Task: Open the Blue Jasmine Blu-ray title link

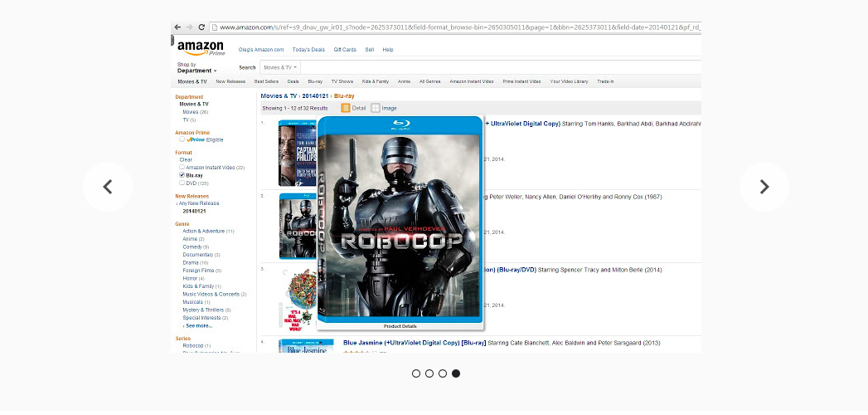Action: 414,342
